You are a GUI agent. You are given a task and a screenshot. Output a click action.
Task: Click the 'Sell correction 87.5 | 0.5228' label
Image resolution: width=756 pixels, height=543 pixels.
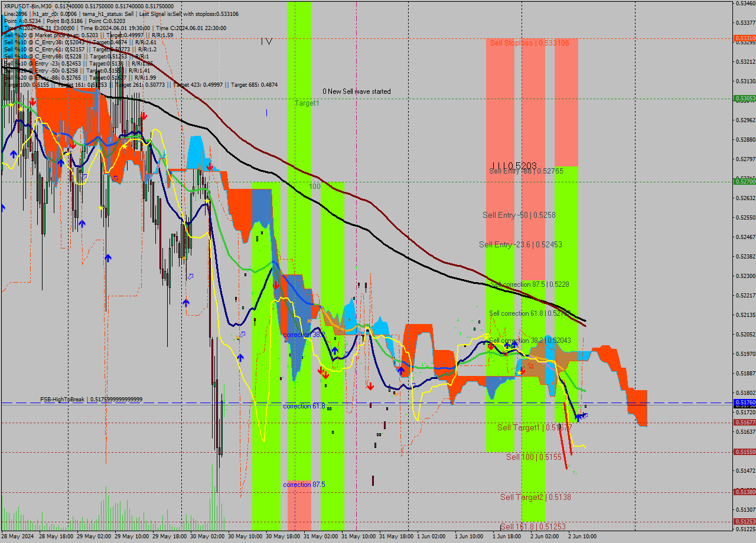tap(530, 284)
